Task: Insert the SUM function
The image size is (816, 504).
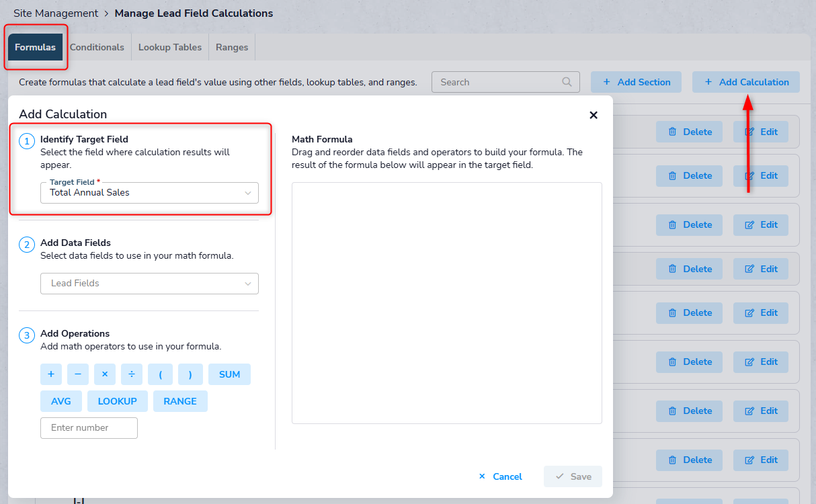Action: pos(229,374)
